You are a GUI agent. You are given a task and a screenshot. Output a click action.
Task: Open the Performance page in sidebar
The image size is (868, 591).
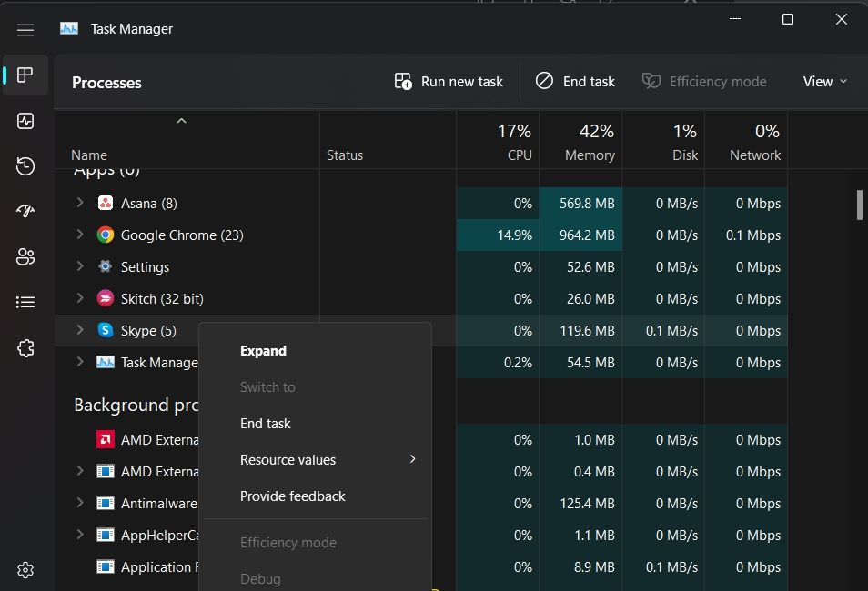(x=25, y=121)
